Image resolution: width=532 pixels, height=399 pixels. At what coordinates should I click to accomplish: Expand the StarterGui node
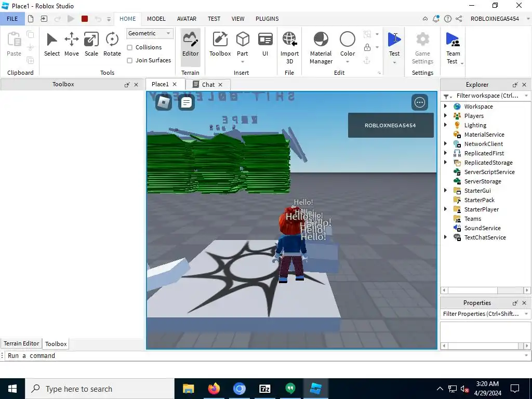445,190
